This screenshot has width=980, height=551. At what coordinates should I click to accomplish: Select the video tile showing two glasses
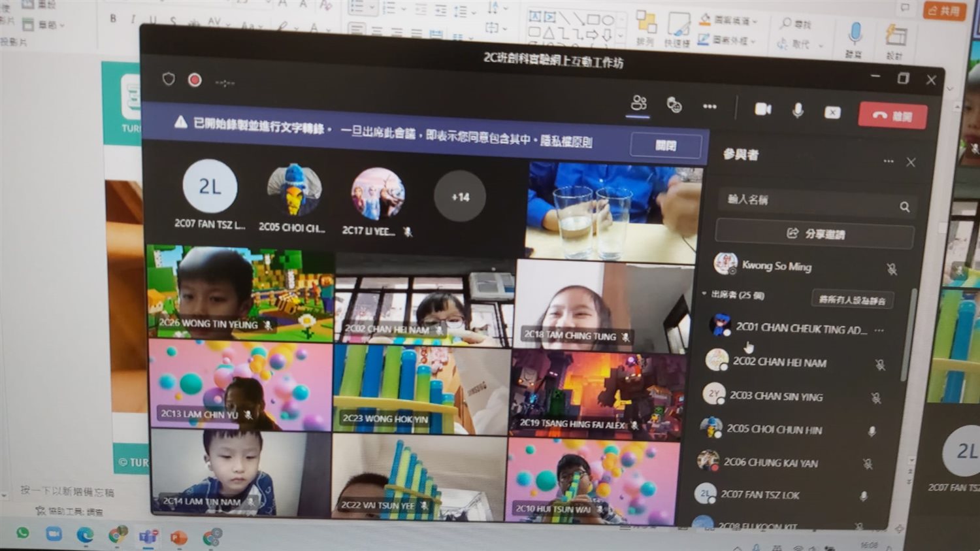[x=613, y=213]
